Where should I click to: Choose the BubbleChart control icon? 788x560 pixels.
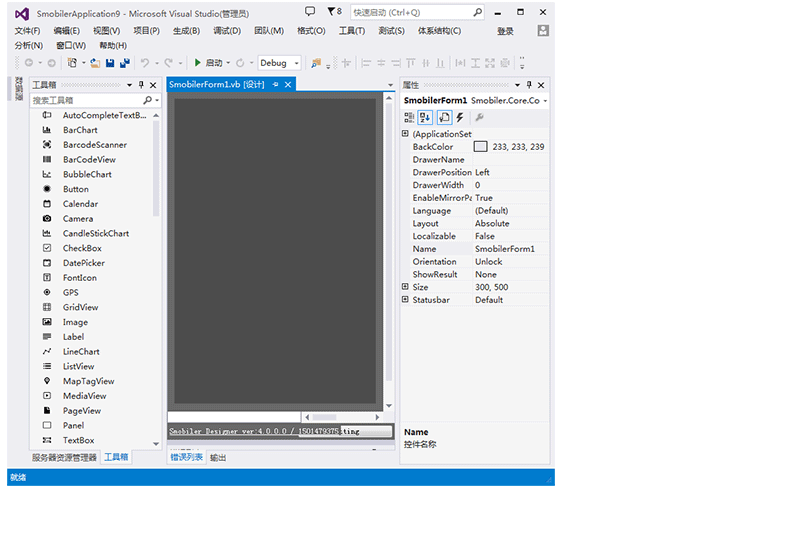[x=47, y=174]
